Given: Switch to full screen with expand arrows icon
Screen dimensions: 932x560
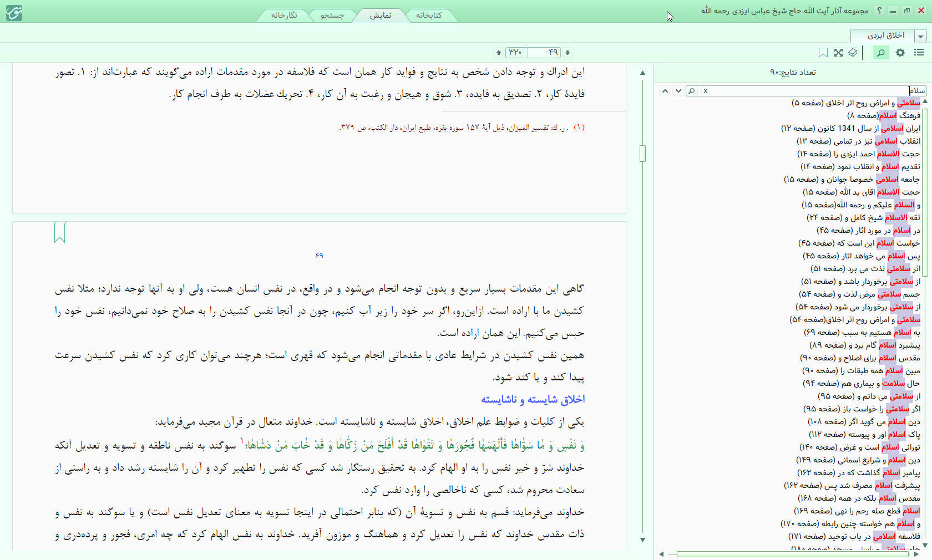Looking at the screenshot, I should [x=838, y=53].
